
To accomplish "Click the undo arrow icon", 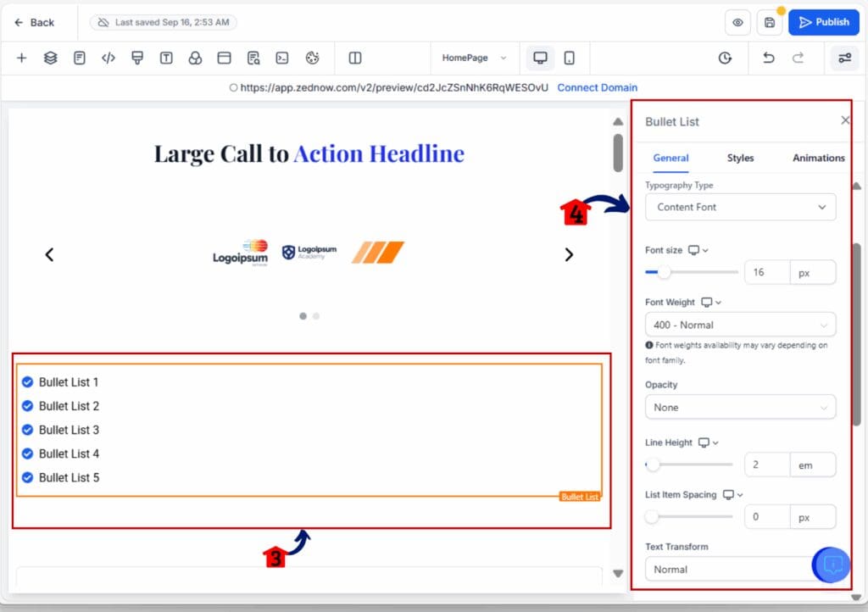I will pyautogui.click(x=769, y=58).
